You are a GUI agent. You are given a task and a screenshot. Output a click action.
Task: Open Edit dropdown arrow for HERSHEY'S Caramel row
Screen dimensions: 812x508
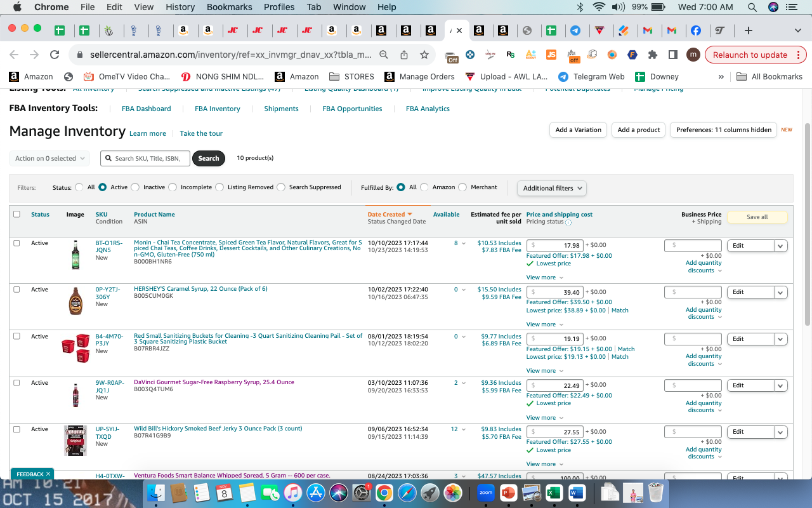tap(781, 292)
